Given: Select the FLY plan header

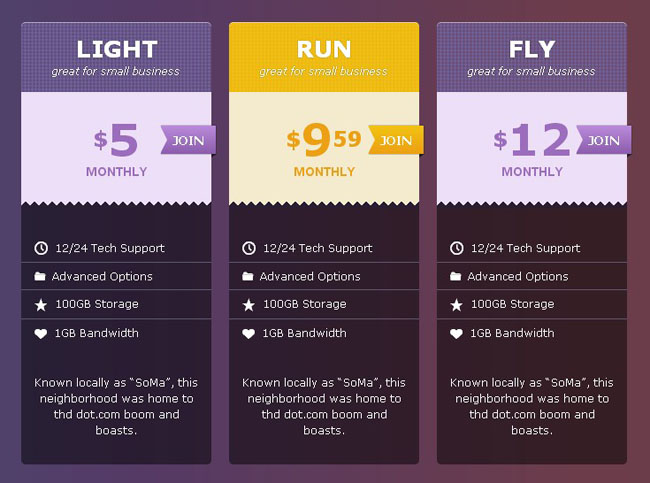Looking at the screenshot, I should point(532,57).
